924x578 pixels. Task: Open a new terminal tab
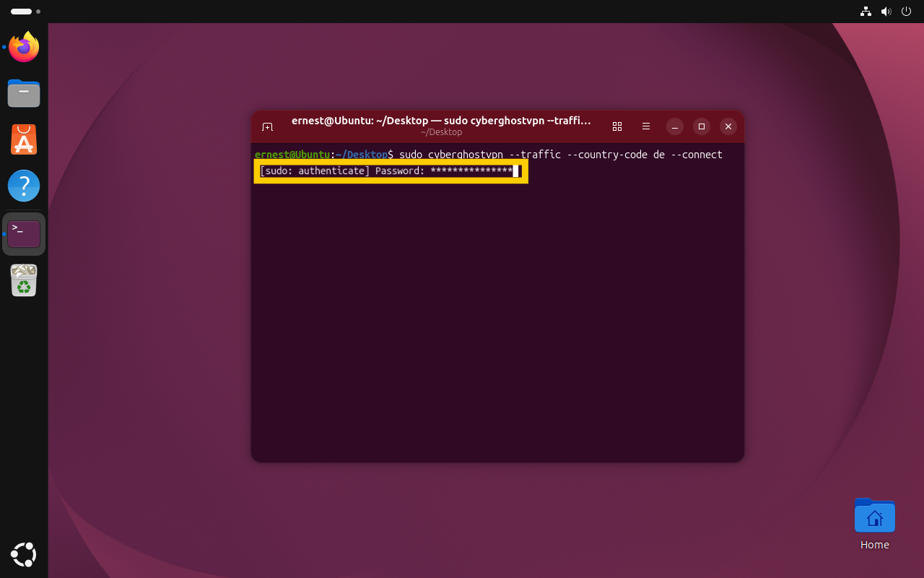point(267,126)
